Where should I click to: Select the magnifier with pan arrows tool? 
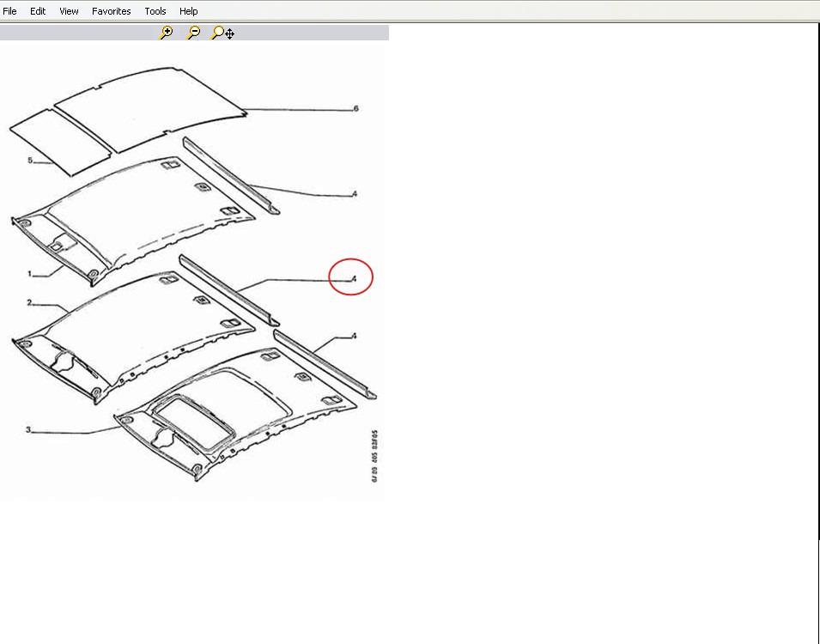pyautogui.click(x=223, y=33)
